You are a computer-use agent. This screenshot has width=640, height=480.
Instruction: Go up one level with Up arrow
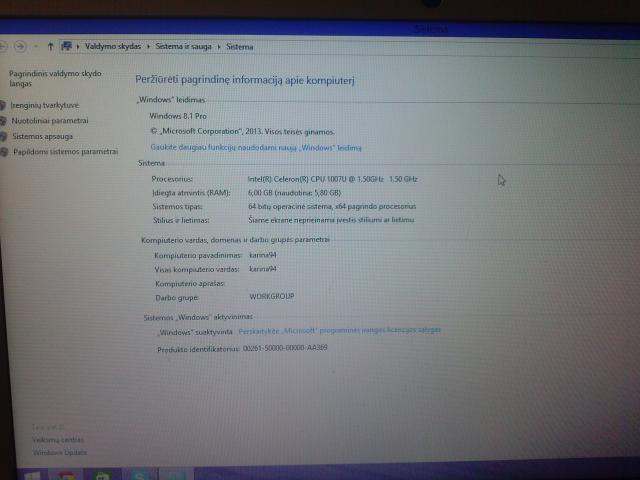tap(50, 46)
